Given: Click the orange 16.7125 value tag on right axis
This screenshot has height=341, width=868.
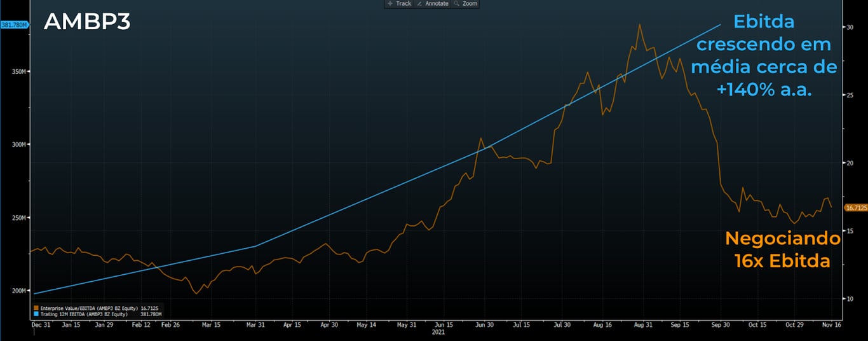Looking at the screenshot, I should 855,207.
